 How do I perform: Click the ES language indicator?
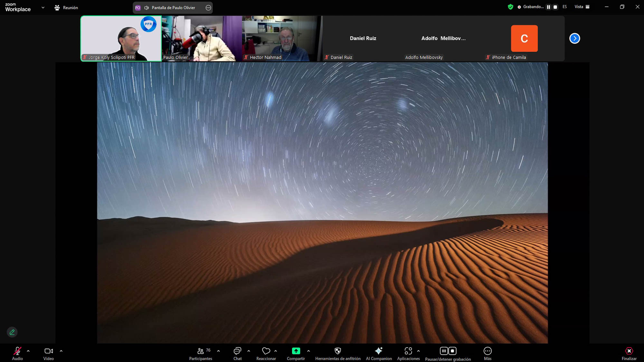coord(564,7)
